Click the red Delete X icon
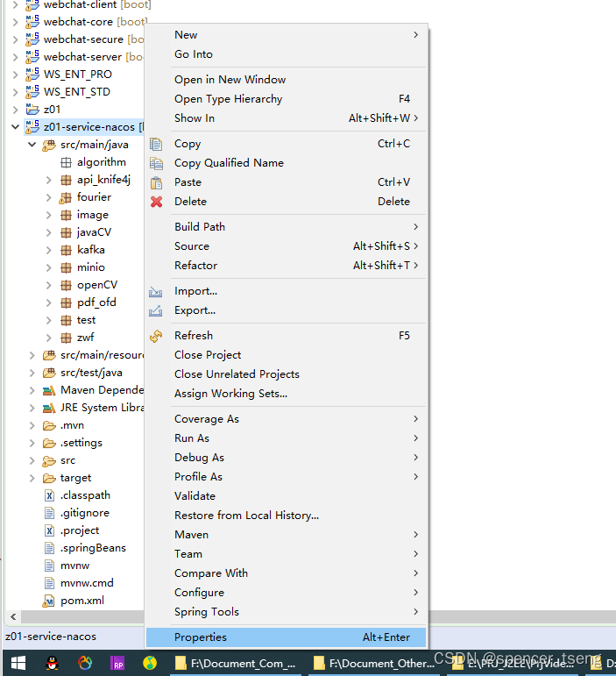 pos(156,202)
